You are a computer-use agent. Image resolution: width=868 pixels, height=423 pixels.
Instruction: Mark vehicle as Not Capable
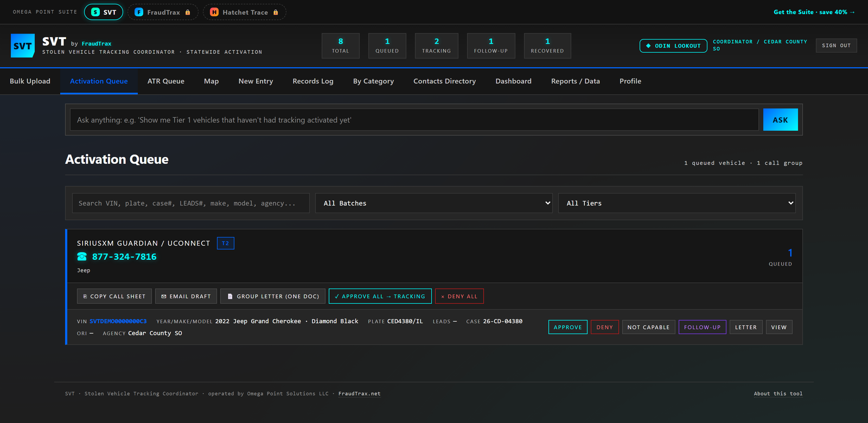(x=649, y=327)
